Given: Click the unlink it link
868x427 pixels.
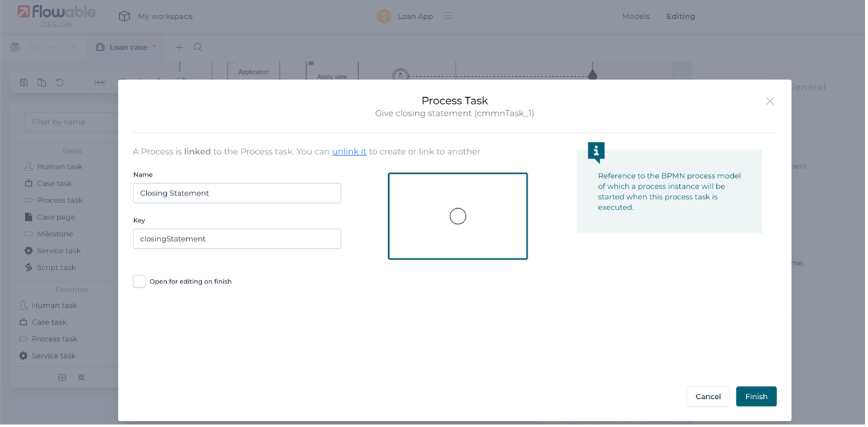Looking at the screenshot, I should tap(349, 151).
